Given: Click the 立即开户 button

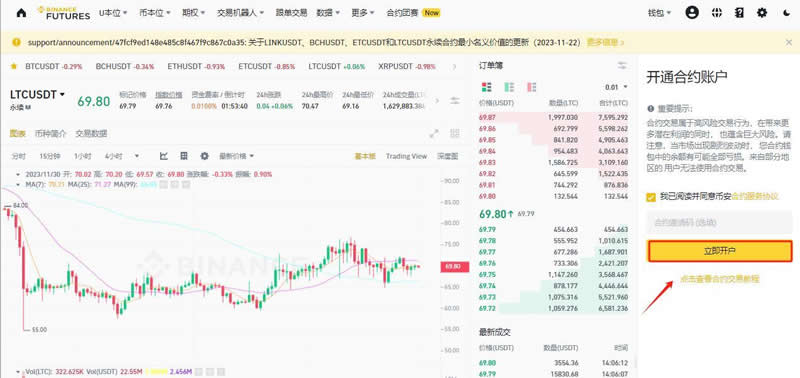Looking at the screenshot, I should [x=719, y=251].
